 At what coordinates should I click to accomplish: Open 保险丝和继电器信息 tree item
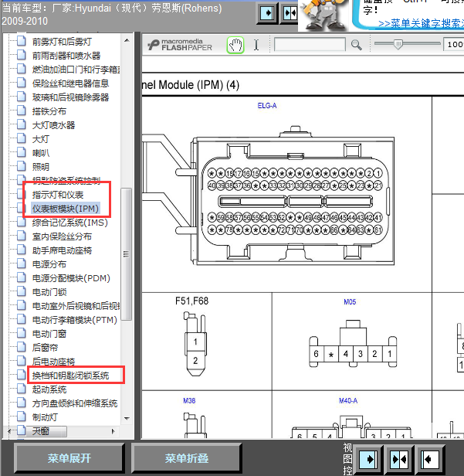click(71, 83)
